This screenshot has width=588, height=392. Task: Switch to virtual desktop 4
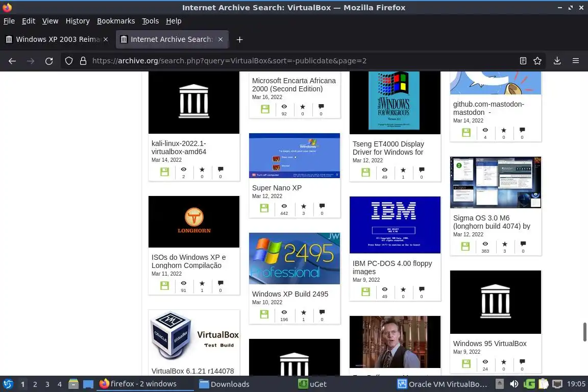point(59,384)
